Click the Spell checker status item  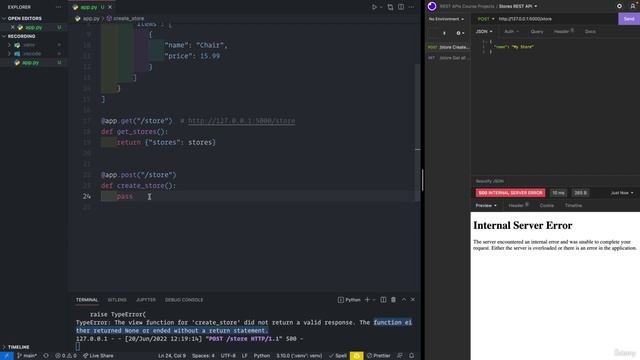pyautogui.click(x=338, y=356)
